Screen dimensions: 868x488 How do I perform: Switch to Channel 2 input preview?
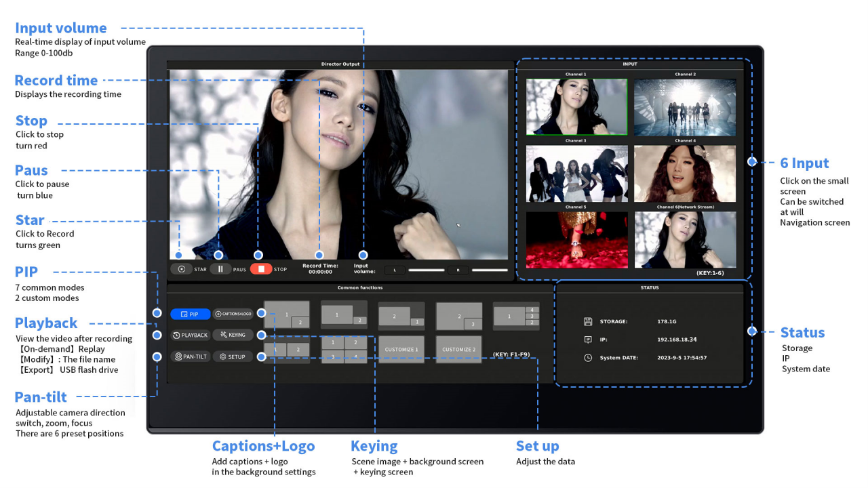[x=685, y=107]
